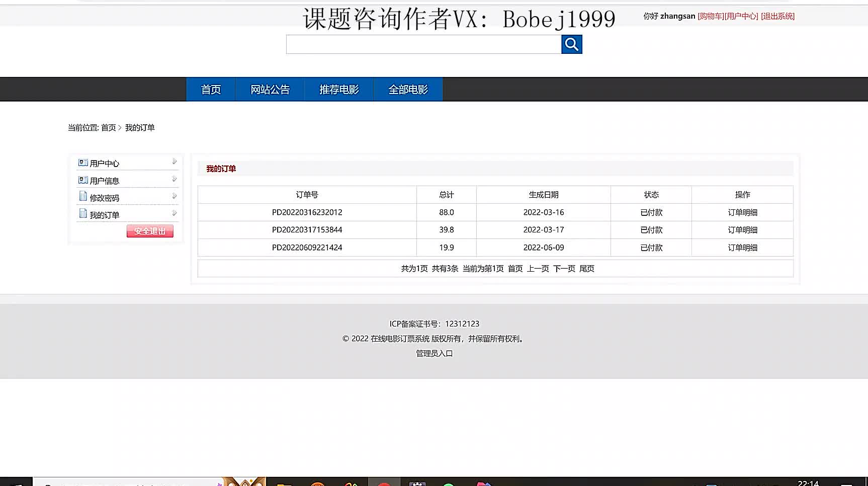Select 用户信息 in the sidebar menu
This screenshot has height=486, width=868.
[105, 181]
